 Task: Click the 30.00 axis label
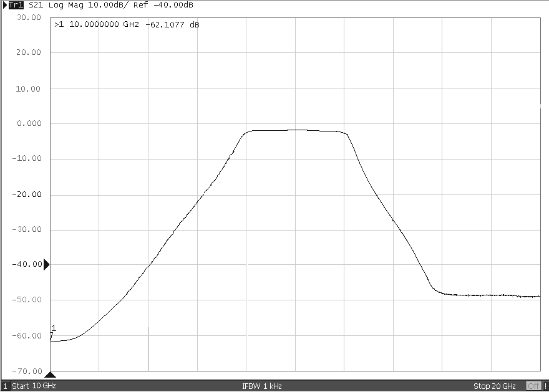(x=29, y=17)
